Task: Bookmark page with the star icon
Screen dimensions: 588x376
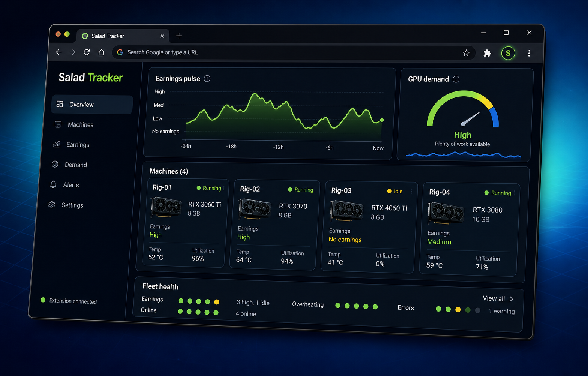Action: click(x=466, y=53)
